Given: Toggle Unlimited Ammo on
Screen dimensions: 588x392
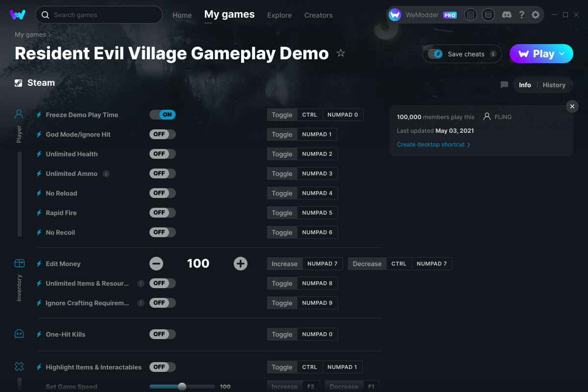Looking at the screenshot, I should 163,173.
